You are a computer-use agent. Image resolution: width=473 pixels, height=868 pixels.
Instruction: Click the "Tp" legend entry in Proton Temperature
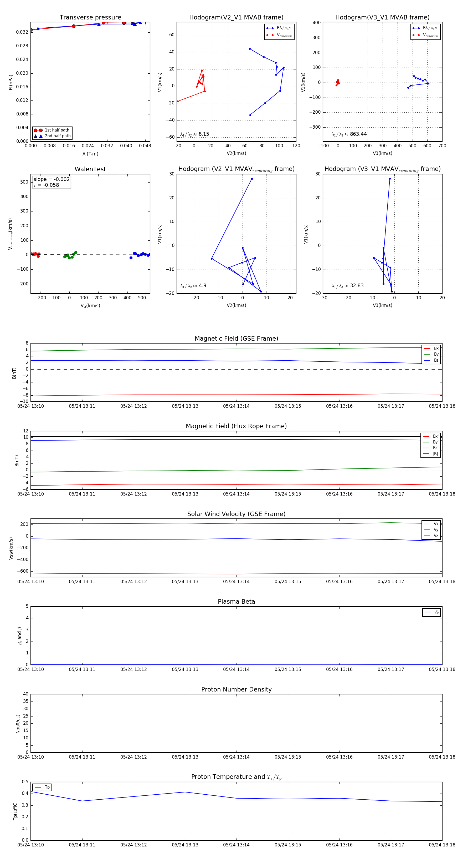click(x=42, y=787)
